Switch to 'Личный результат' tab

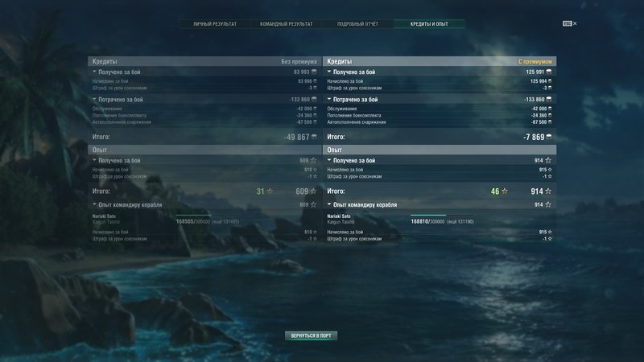pyautogui.click(x=215, y=24)
